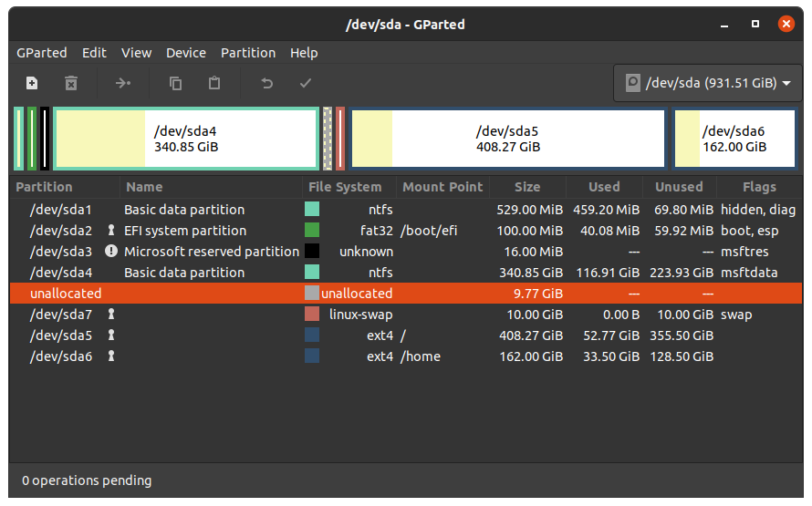The height and width of the screenshot is (506, 812).
Task: Select the /dev/sda6 partition row
Action: tap(406, 356)
